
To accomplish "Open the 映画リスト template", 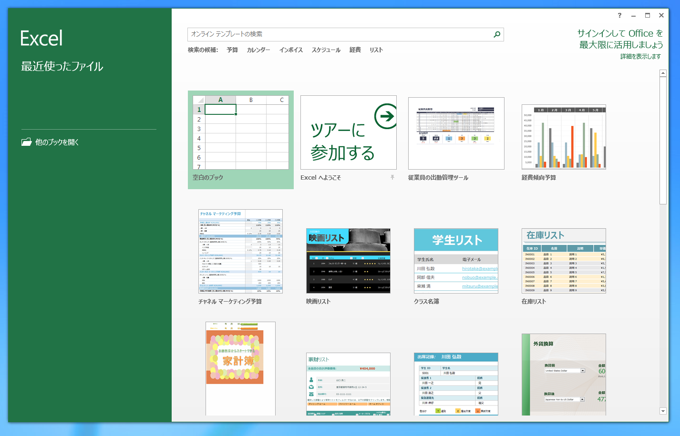I will (348, 261).
